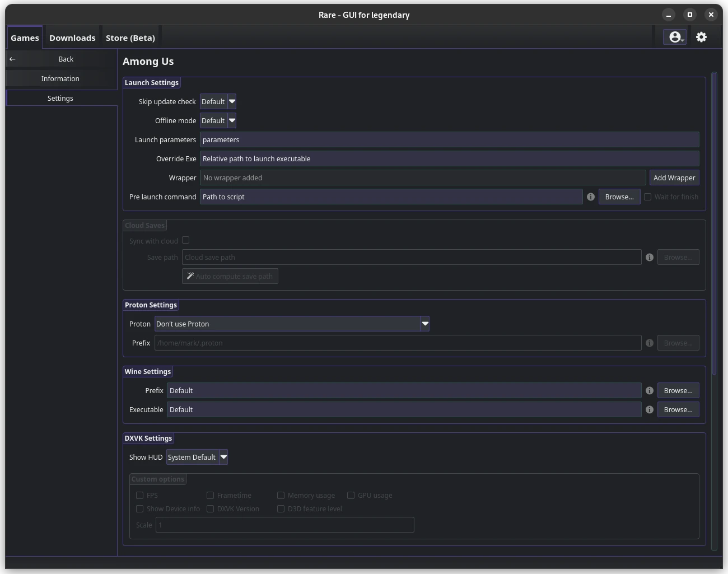The image size is (728, 574).
Task: Click DXVK Scale field
Action: tap(285, 525)
